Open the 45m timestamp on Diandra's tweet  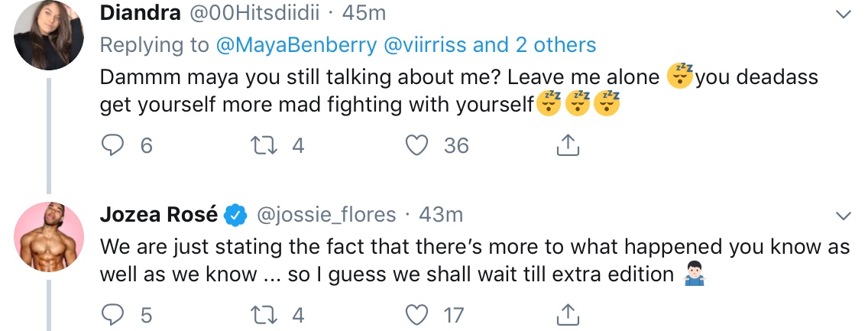coord(364,13)
